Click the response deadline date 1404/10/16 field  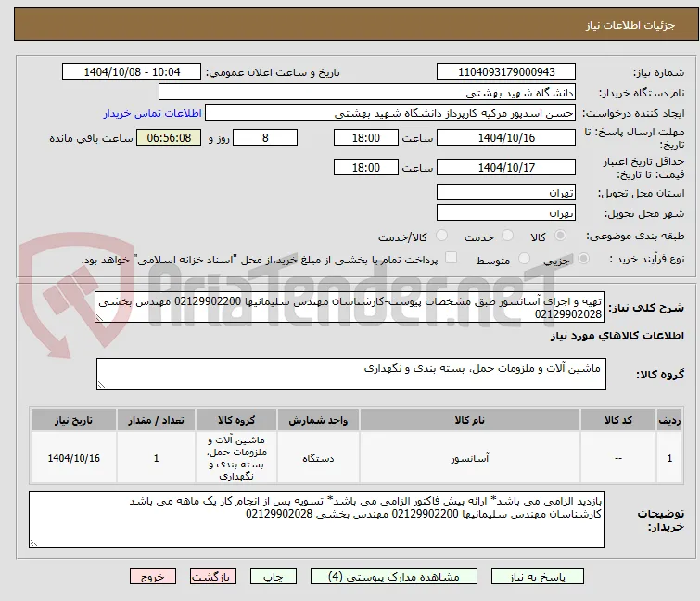(x=506, y=137)
